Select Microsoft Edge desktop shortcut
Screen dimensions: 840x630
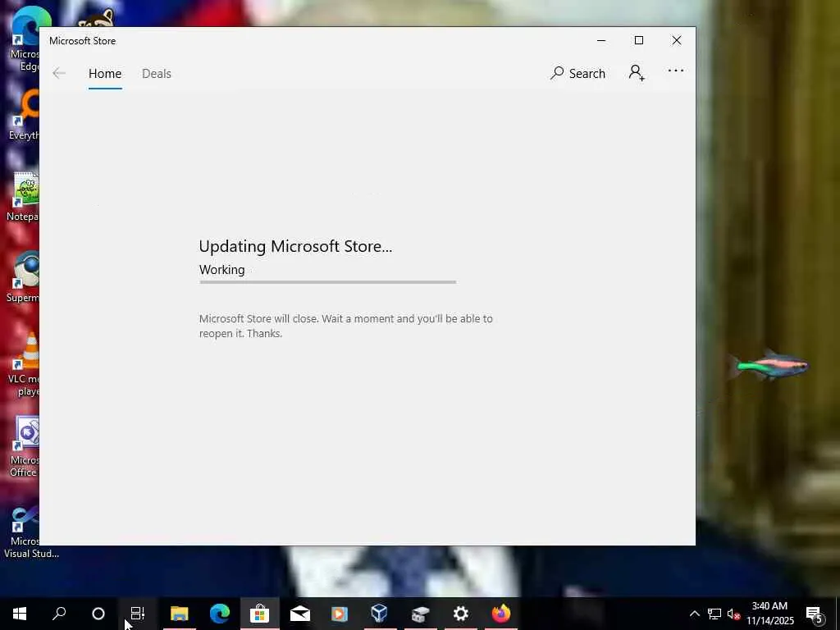pyautogui.click(x=25, y=40)
